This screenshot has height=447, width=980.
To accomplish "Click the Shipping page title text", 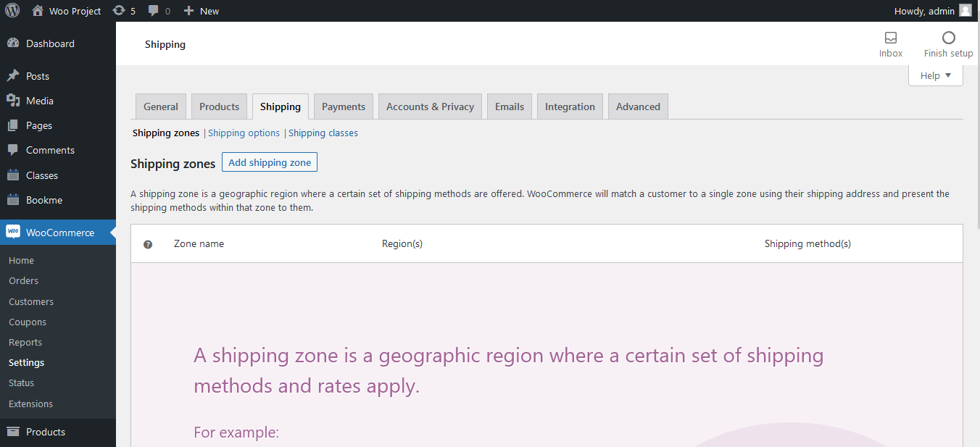I will tap(165, 44).
